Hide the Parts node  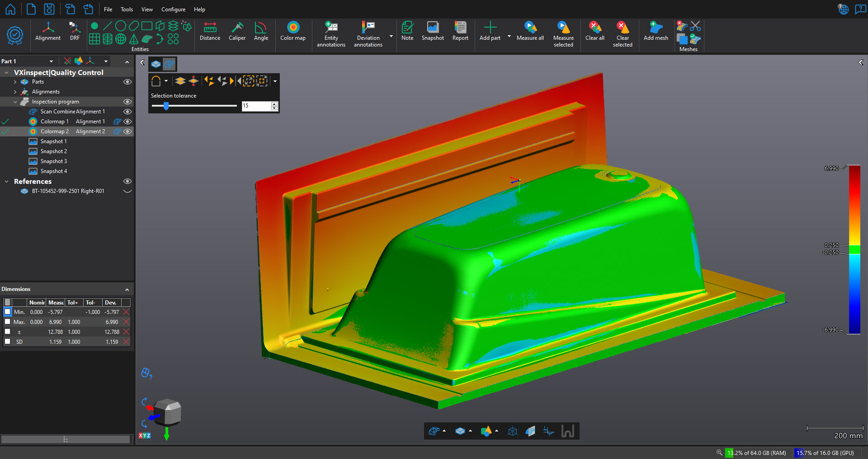coord(127,82)
